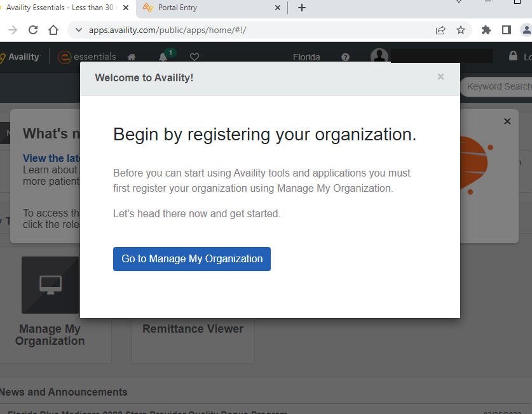Screen dimensions: 532x414
Task: Click the essentials logo
Action: (x=87, y=57)
